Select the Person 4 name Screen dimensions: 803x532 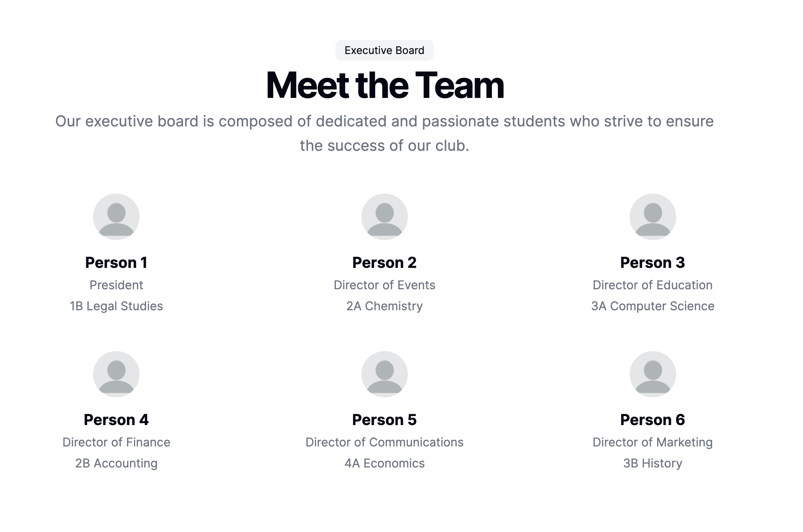(x=116, y=420)
